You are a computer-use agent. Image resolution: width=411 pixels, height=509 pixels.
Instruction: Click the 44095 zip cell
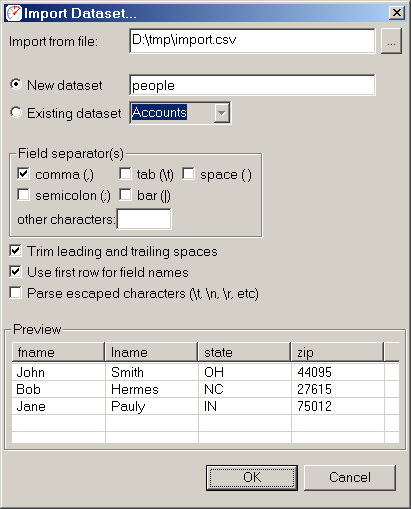point(338,372)
